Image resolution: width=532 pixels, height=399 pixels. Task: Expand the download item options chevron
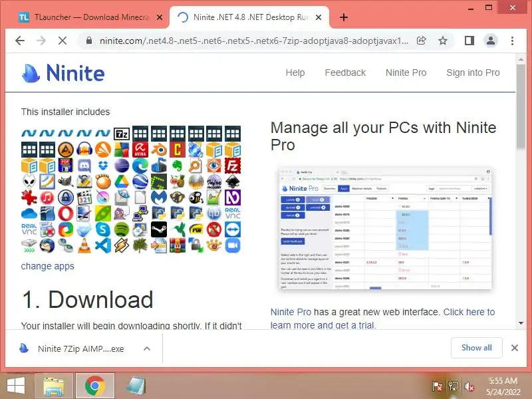coord(147,348)
